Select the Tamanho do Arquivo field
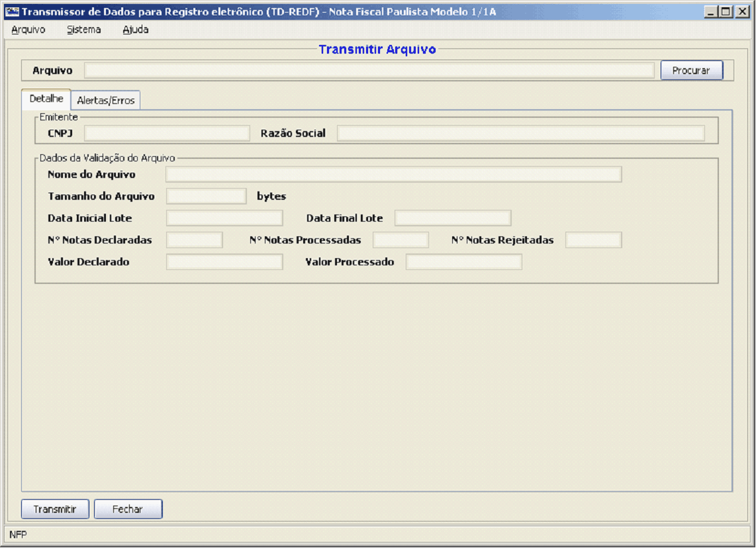The image size is (756, 548). tap(206, 196)
